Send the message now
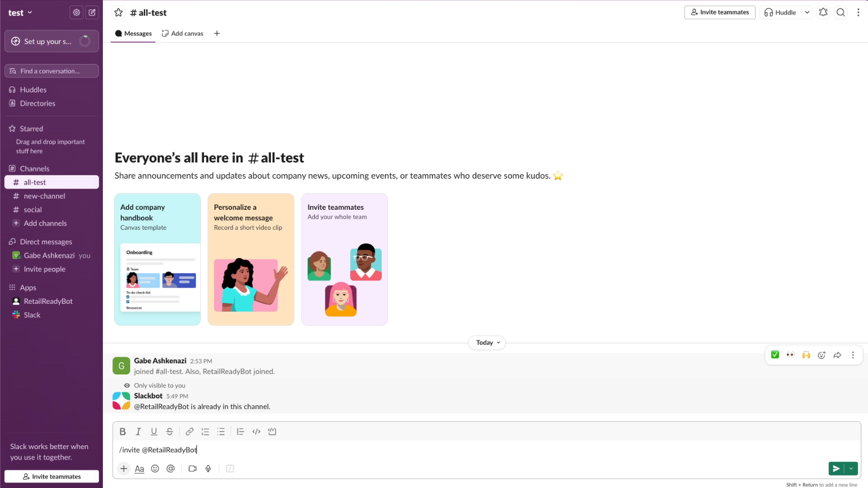The width and height of the screenshot is (868, 488). pyautogui.click(x=836, y=469)
